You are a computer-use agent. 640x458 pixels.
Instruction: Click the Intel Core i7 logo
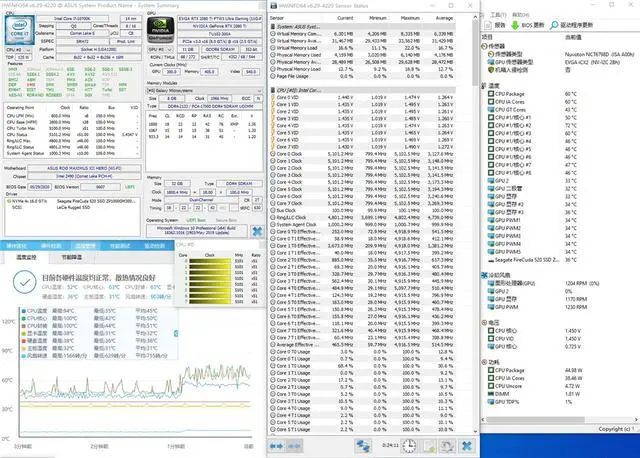tap(20, 30)
